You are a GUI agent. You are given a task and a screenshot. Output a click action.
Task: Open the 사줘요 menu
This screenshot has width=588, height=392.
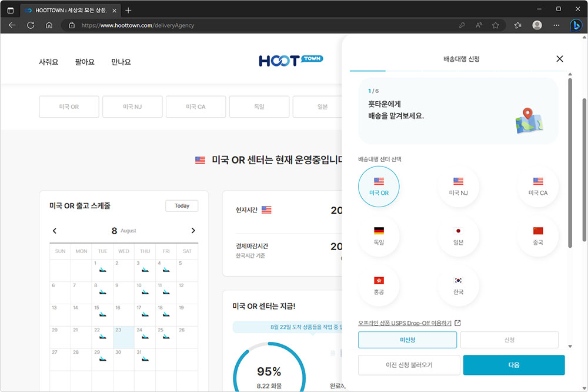[x=48, y=62]
